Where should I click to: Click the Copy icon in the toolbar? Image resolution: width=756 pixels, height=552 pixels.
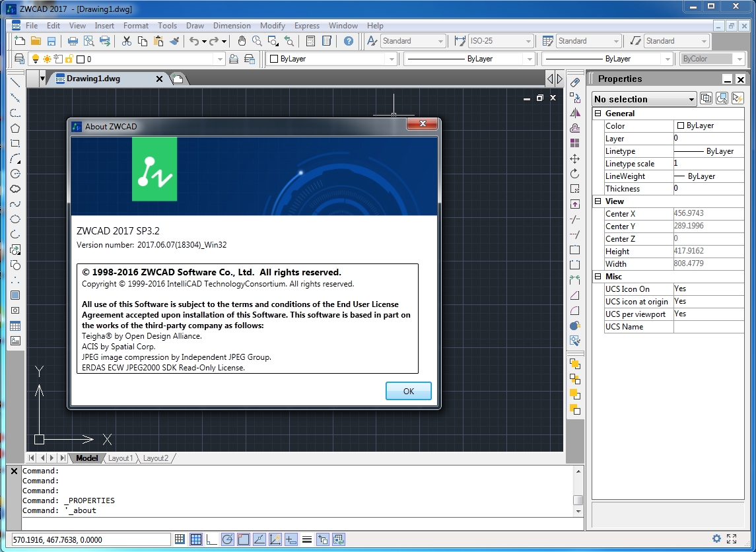(142, 42)
